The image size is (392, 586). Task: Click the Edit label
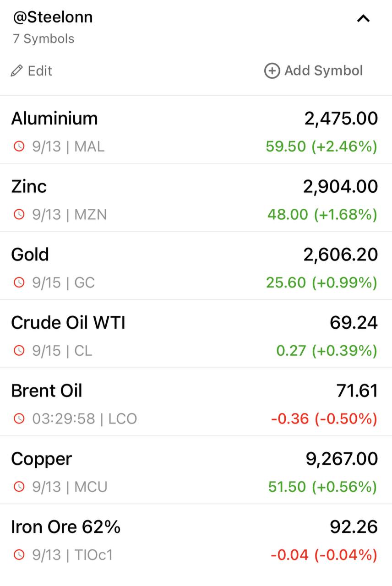[40, 71]
